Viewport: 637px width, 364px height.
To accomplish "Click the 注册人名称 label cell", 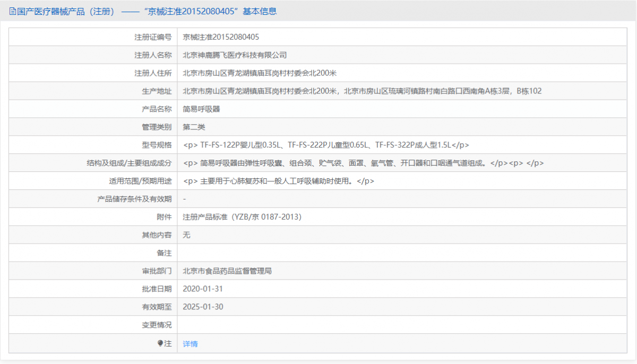I will 93,55.
